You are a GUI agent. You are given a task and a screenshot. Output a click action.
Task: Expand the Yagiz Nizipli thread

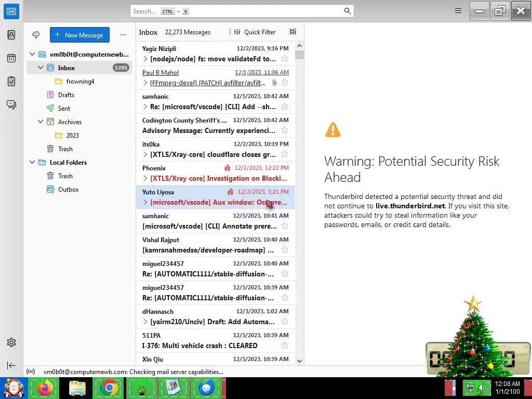coord(145,59)
